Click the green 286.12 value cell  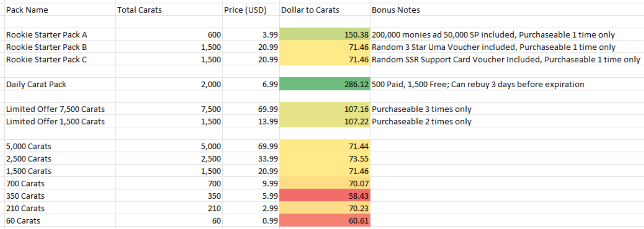tap(325, 84)
